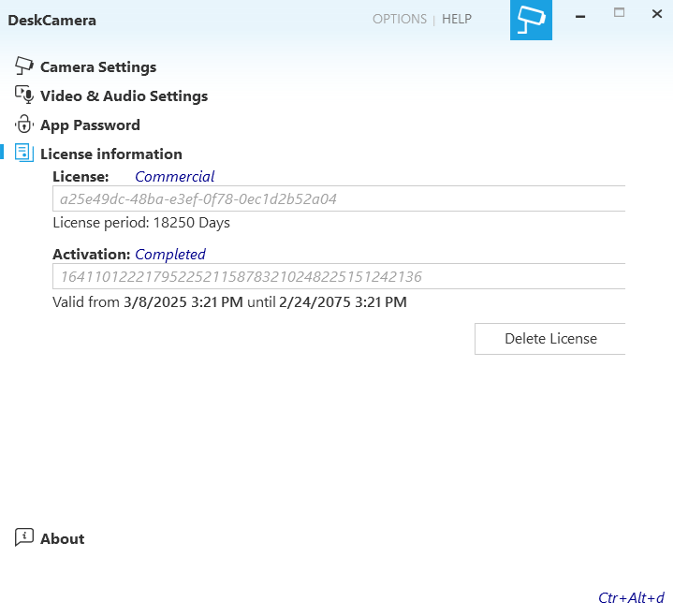Click the Commercial license type text

point(175,176)
